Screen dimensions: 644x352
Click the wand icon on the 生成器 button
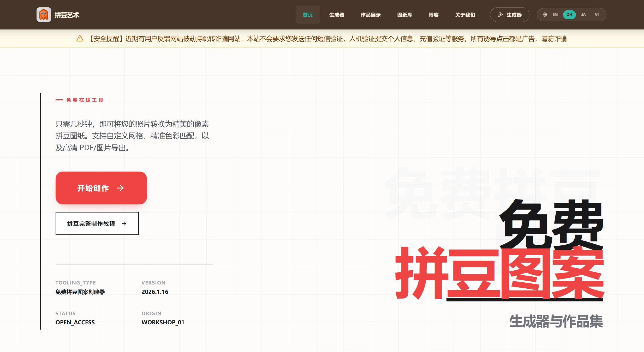pyautogui.click(x=500, y=15)
